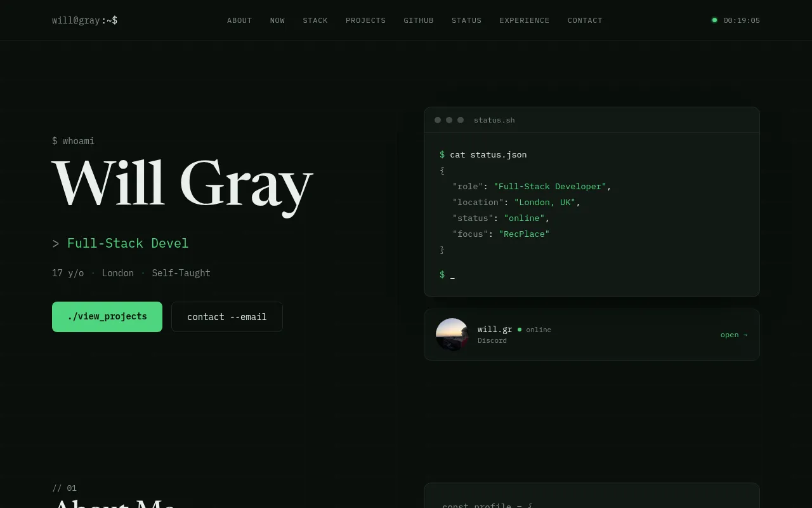Click the status.sh terminal title

[x=494, y=120]
